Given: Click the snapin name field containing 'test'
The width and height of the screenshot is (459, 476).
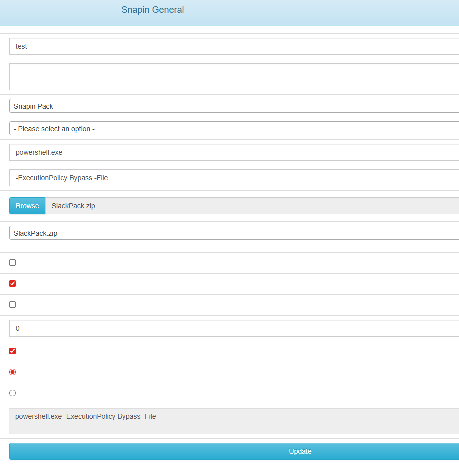Looking at the screenshot, I should coord(234,46).
